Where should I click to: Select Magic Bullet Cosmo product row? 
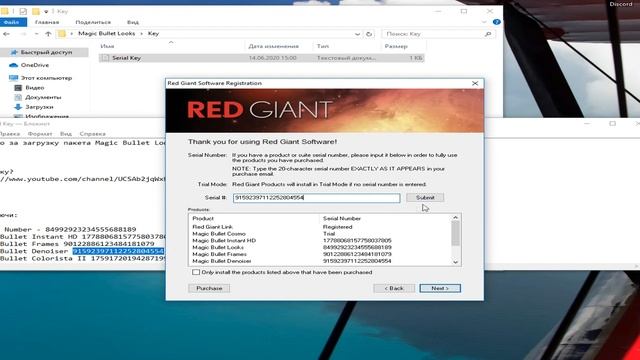(320, 234)
